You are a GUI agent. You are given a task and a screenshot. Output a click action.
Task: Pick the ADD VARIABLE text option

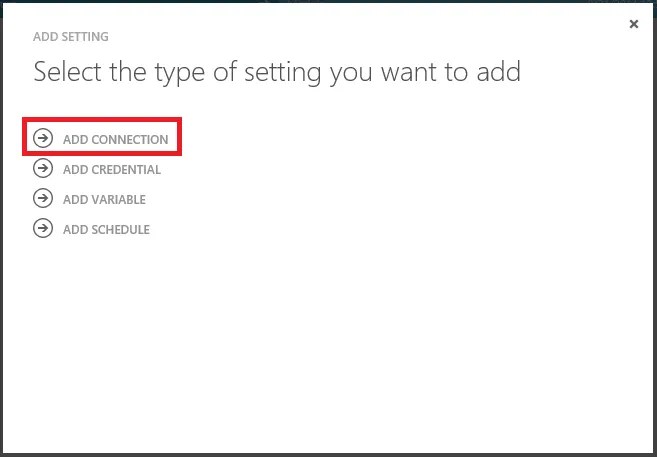pyautogui.click(x=104, y=200)
